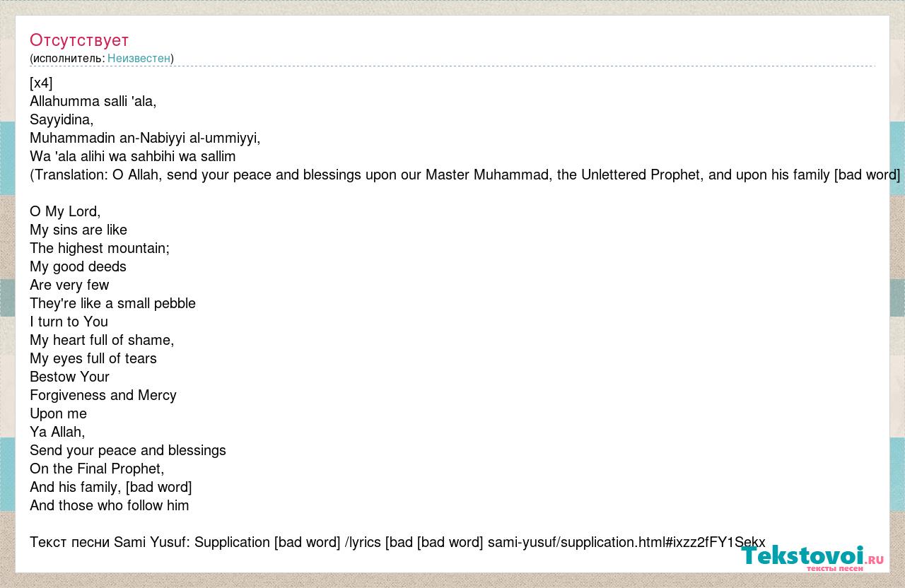Select the line 'My heart full of shame,'
This screenshot has width=905, height=588.
tap(102, 340)
